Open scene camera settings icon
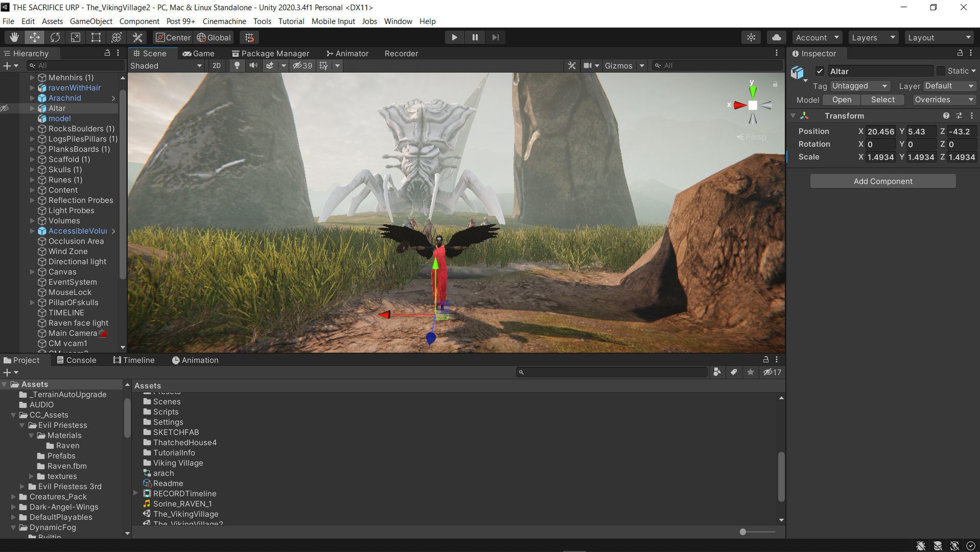The width and height of the screenshot is (980, 552). point(588,65)
